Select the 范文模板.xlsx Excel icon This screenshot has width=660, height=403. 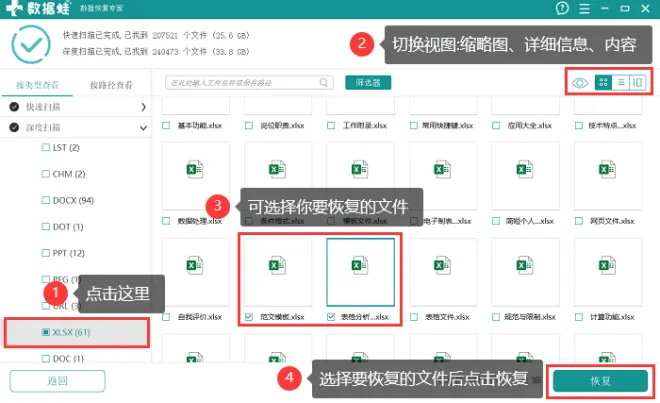click(277, 265)
